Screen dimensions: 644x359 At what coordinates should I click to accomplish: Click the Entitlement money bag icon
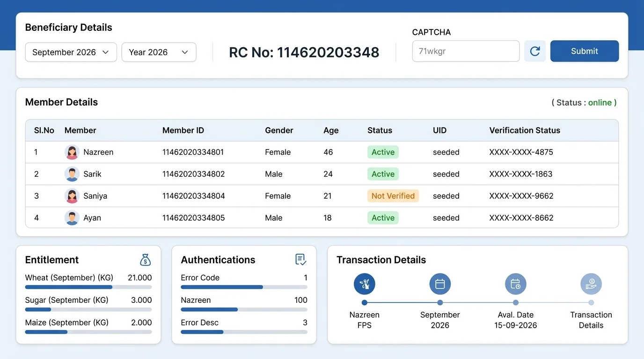pyautogui.click(x=146, y=260)
